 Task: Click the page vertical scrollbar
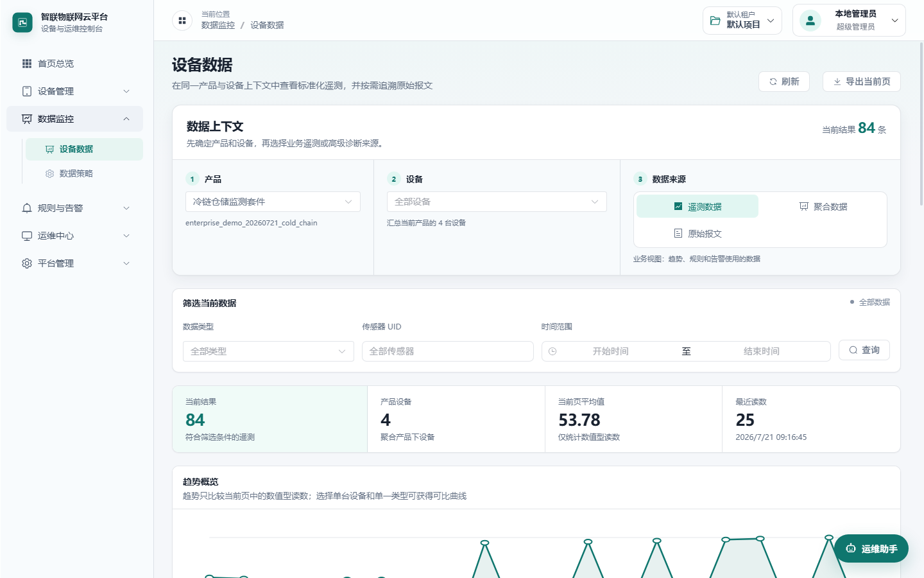coord(921,125)
